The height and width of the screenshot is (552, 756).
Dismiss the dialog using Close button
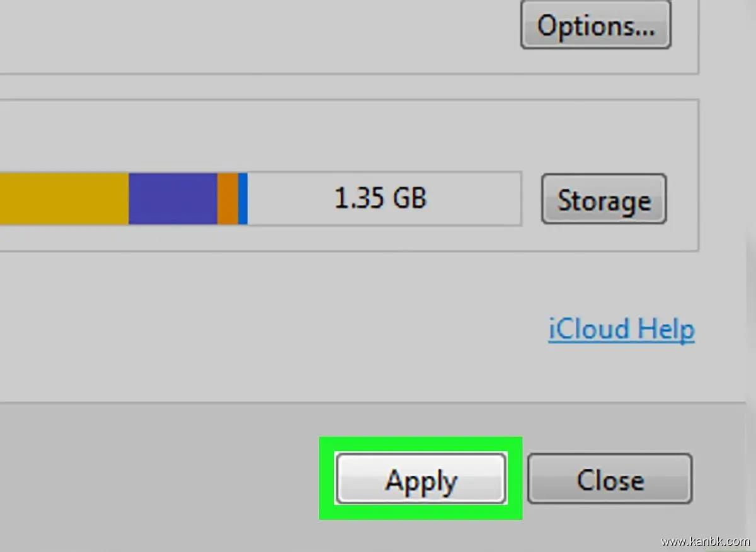[609, 480]
